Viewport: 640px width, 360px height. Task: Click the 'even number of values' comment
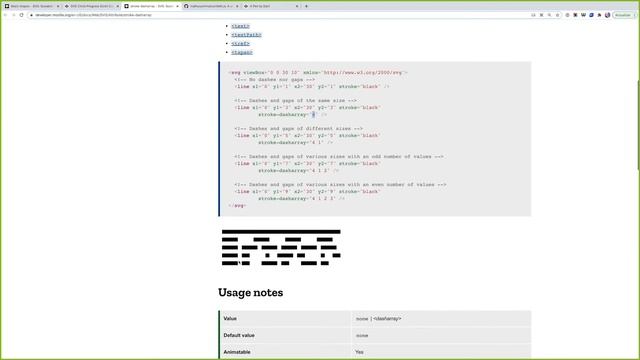click(340, 184)
